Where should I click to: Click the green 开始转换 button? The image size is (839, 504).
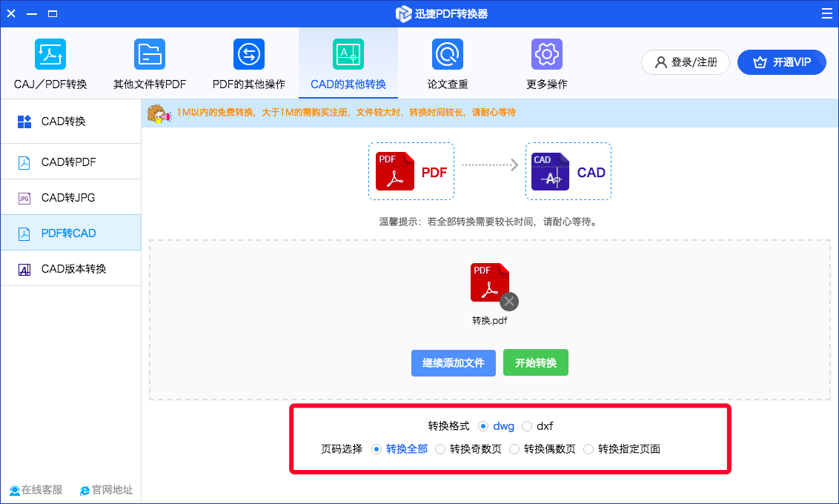coord(536,363)
